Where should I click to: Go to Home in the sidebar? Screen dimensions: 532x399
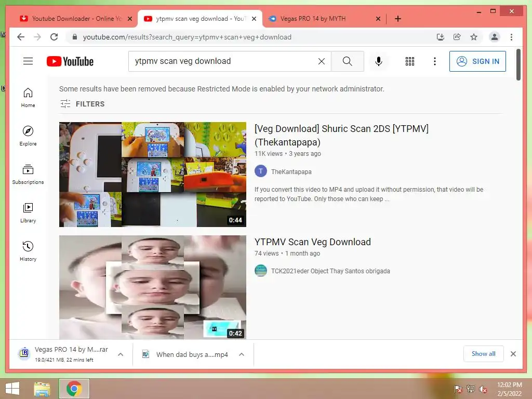[28, 98]
